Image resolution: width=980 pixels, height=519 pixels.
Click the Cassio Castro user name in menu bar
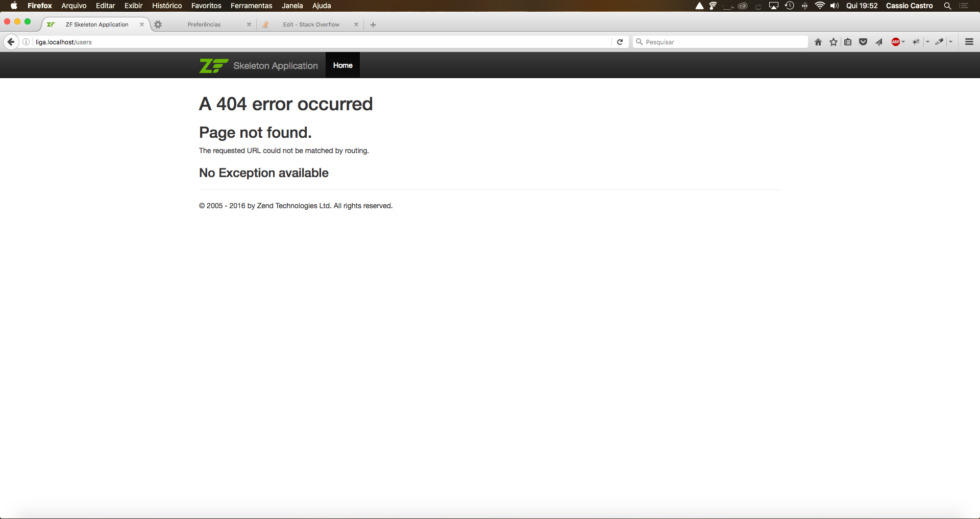[x=909, y=6]
